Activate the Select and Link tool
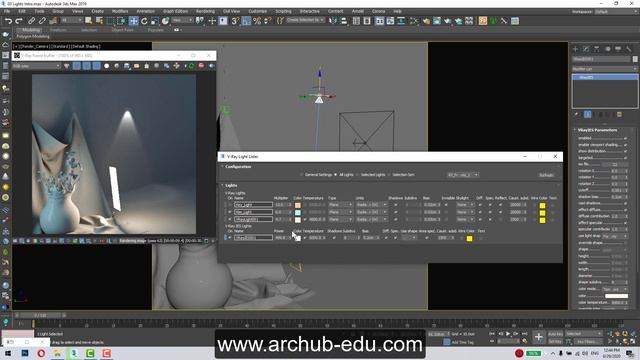640x360 pixels. coord(31,21)
